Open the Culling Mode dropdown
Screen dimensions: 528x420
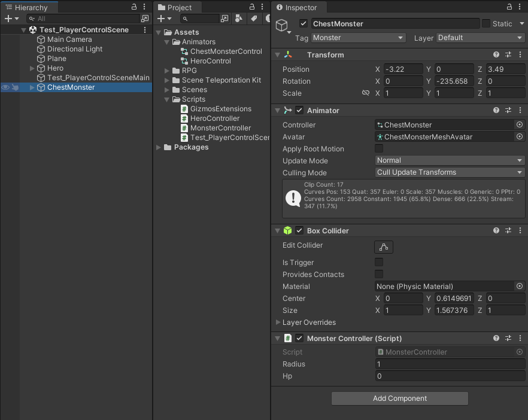450,172
